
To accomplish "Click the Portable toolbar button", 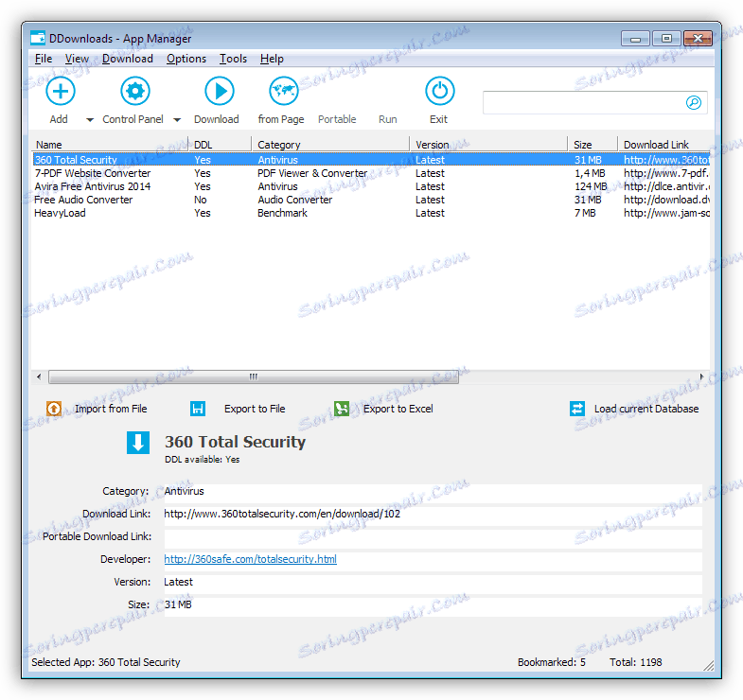I will coord(337,119).
